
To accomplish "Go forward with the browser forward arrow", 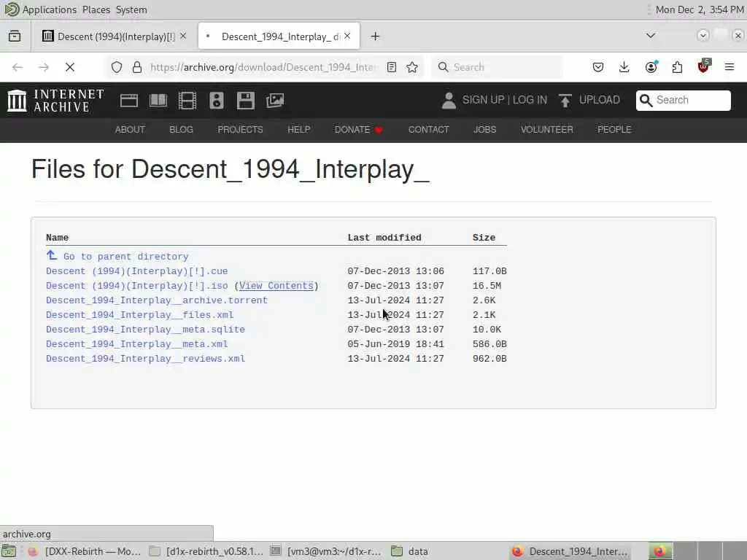I will coord(44,67).
